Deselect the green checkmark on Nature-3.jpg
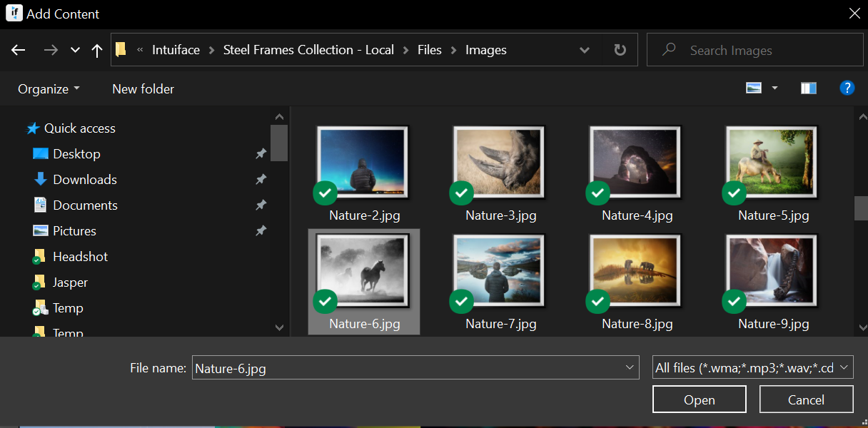The width and height of the screenshot is (868, 428). pos(461,193)
